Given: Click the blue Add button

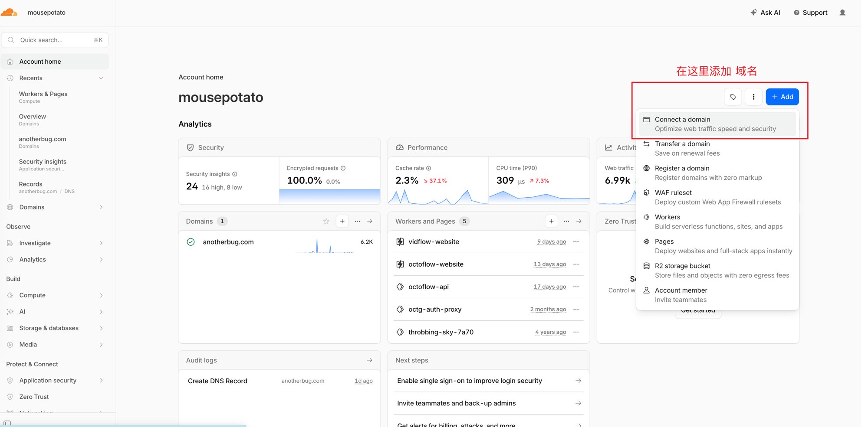Looking at the screenshot, I should (x=782, y=97).
